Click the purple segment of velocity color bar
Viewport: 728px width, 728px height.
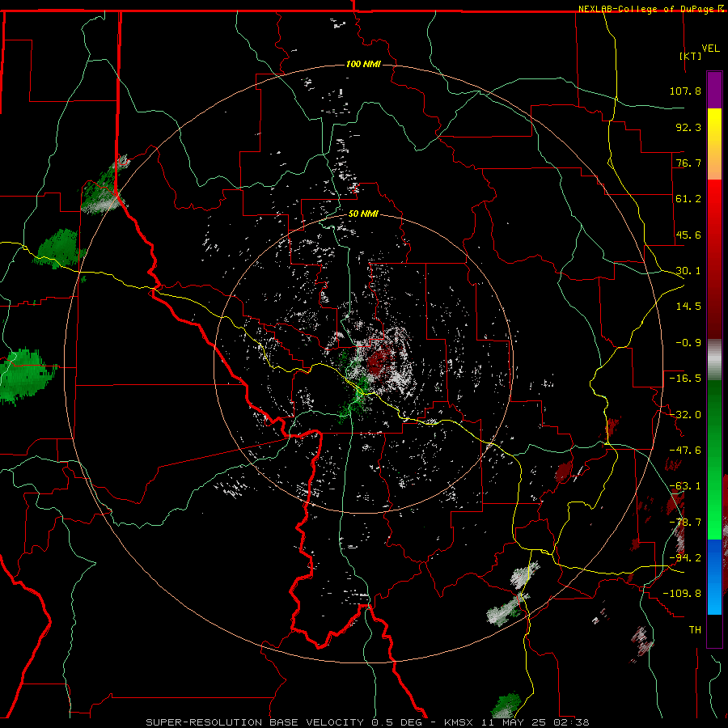[x=714, y=90]
